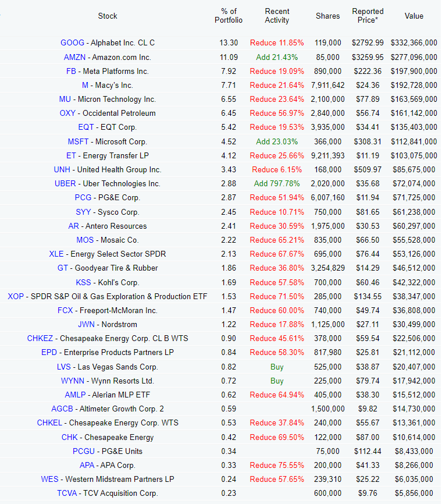Select the $3259.95 reported price cell
Image resolution: width=442 pixels, height=504 pixels.
point(368,57)
